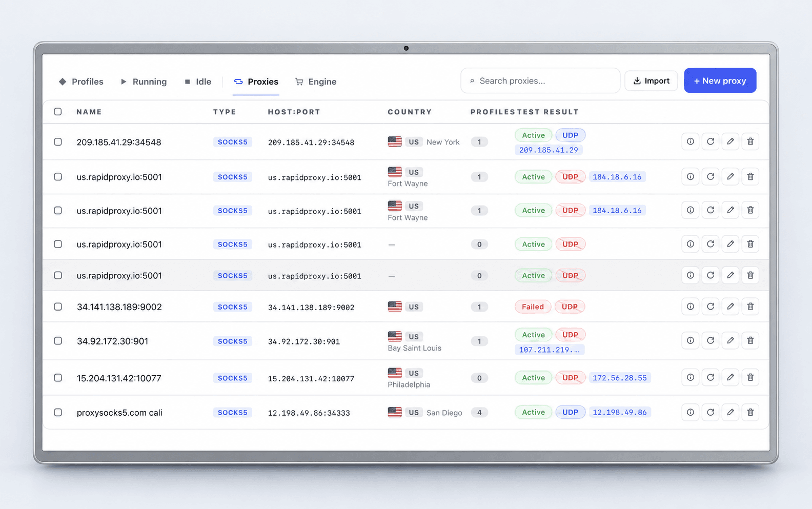812x509 pixels.
Task: Click the Failed status badge
Action: pyautogui.click(x=533, y=307)
